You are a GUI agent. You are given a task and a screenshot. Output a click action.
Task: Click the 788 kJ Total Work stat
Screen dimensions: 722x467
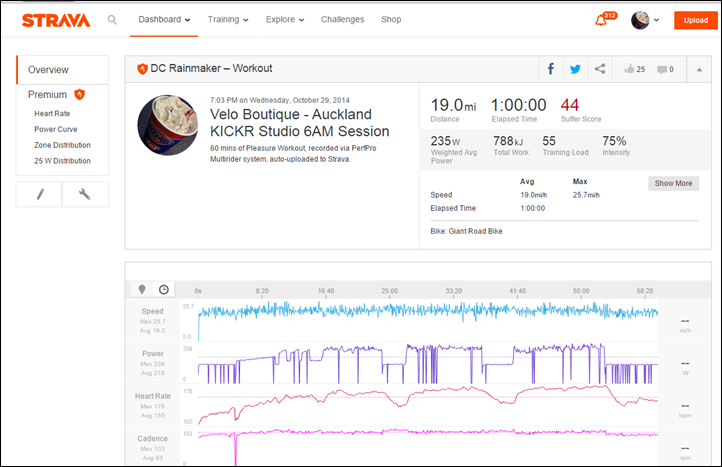point(511,145)
